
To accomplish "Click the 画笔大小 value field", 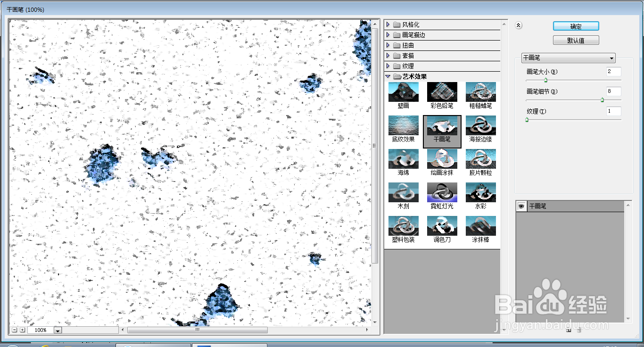I will pos(614,72).
